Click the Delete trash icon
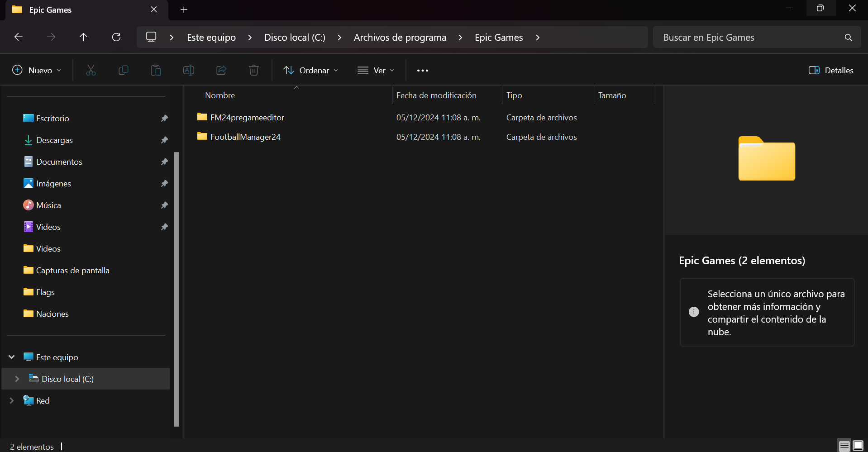The width and height of the screenshot is (868, 452). pyautogui.click(x=254, y=70)
